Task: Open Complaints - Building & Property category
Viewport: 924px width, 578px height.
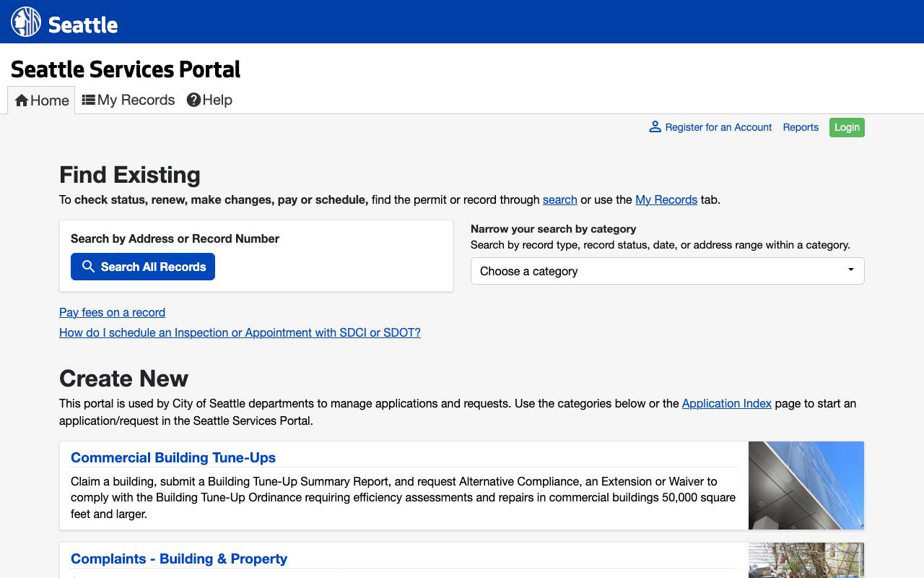Action: [x=179, y=558]
